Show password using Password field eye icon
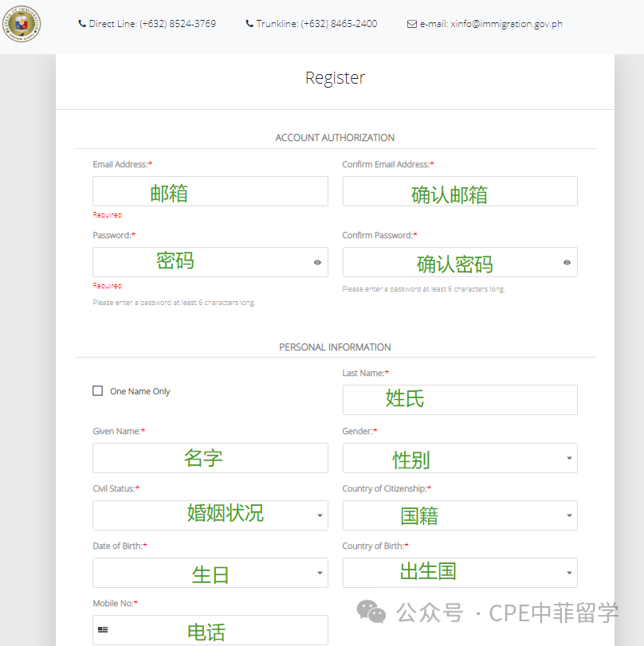 [x=317, y=262]
